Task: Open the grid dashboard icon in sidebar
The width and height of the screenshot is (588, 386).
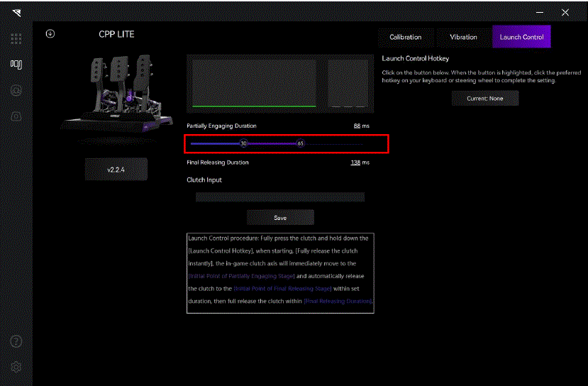Action: tap(16, 38)
